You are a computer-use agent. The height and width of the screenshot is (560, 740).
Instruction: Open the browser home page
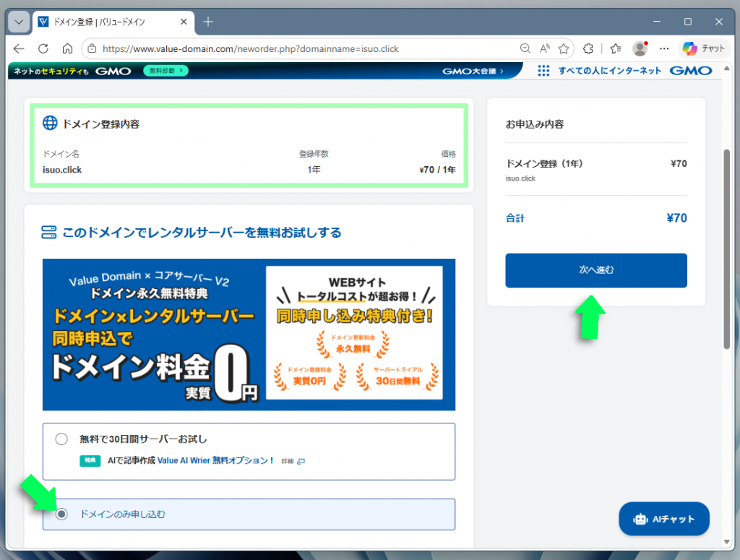click(x=67, y=48)
